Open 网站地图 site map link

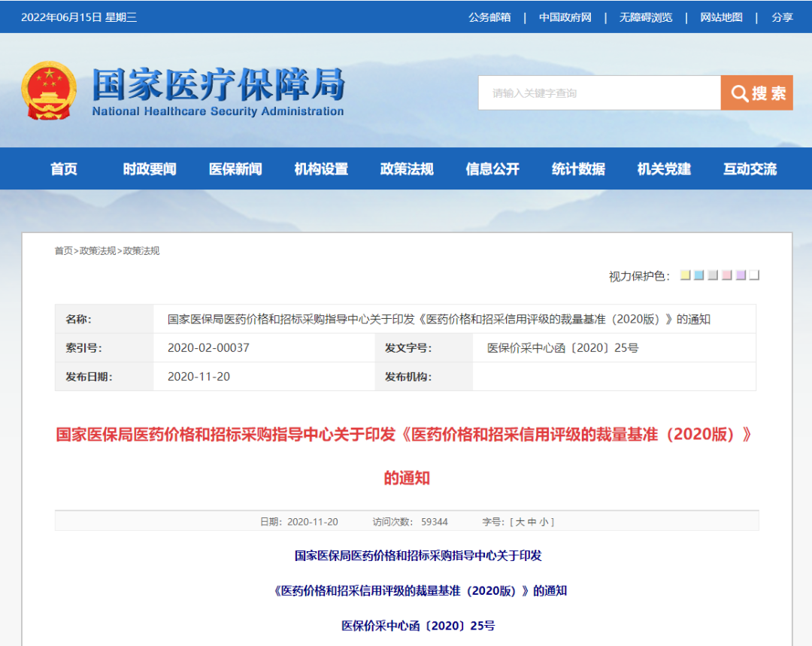(x=721, y=17)
